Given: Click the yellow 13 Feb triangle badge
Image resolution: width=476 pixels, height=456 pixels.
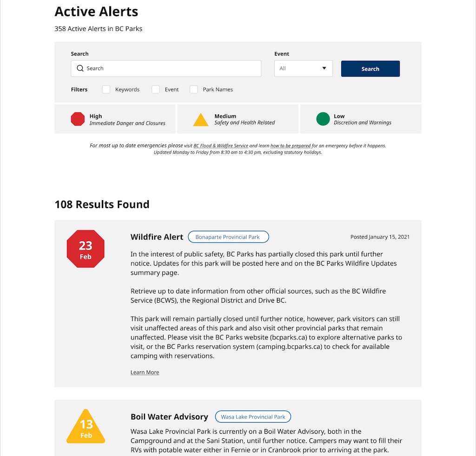Looking at the screenshot, I should tap(86, 427).
